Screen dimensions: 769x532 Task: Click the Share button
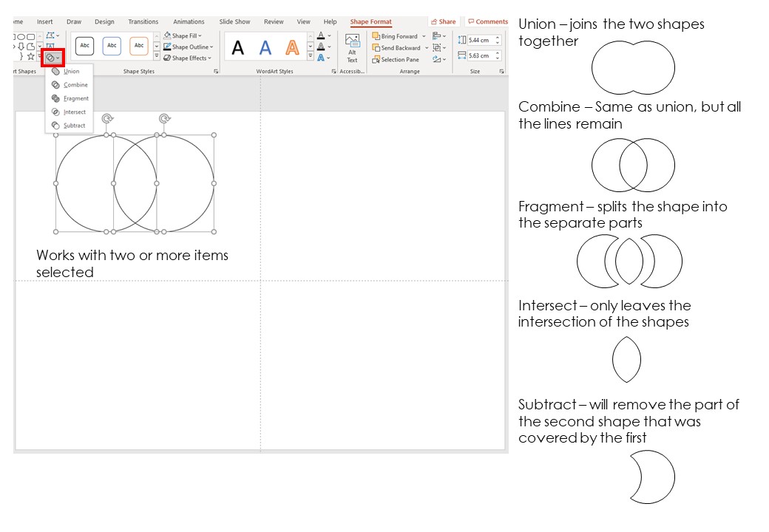443,21
